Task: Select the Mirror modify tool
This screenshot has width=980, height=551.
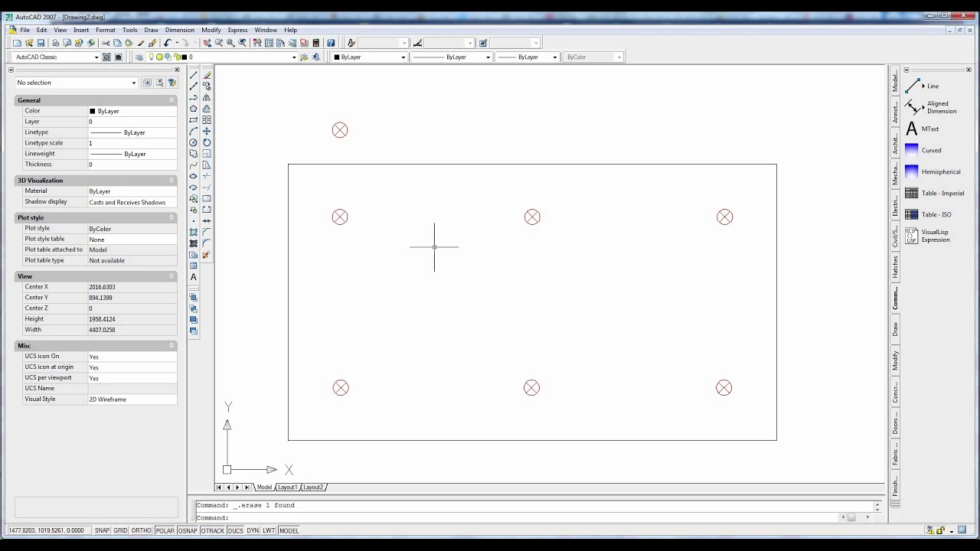Action: (x=207, y=97)
